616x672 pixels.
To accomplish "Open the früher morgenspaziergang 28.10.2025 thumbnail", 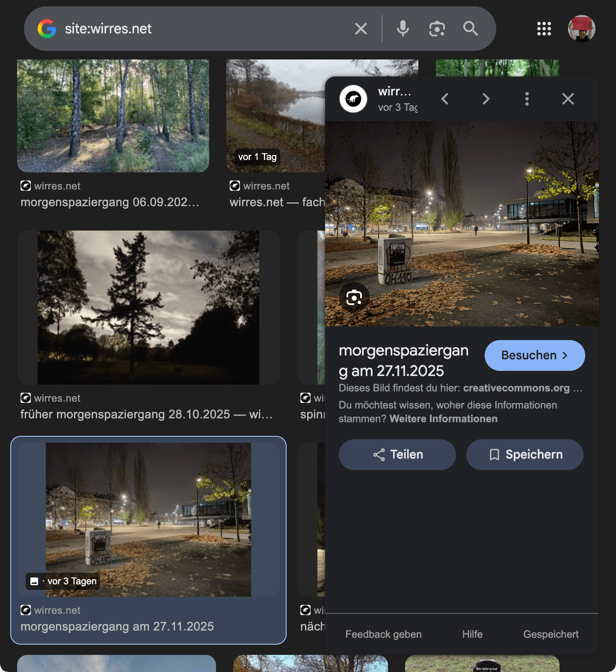I will (148, 308).
